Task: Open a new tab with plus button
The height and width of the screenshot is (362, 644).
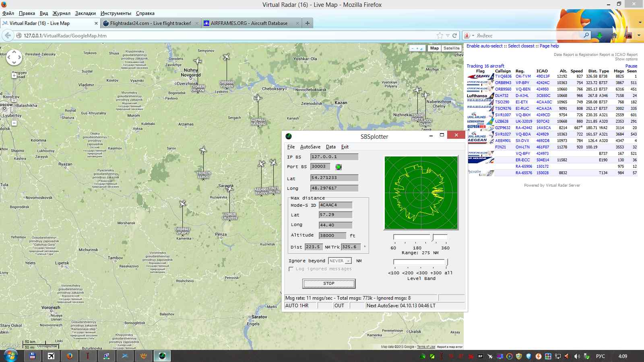Action: click(x=308, y=23)
